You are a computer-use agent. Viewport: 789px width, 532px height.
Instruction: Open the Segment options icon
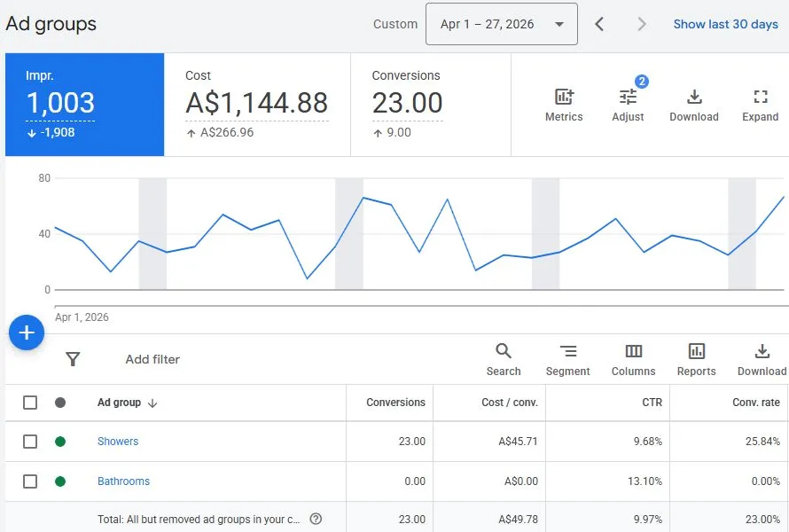coord(567,352)
